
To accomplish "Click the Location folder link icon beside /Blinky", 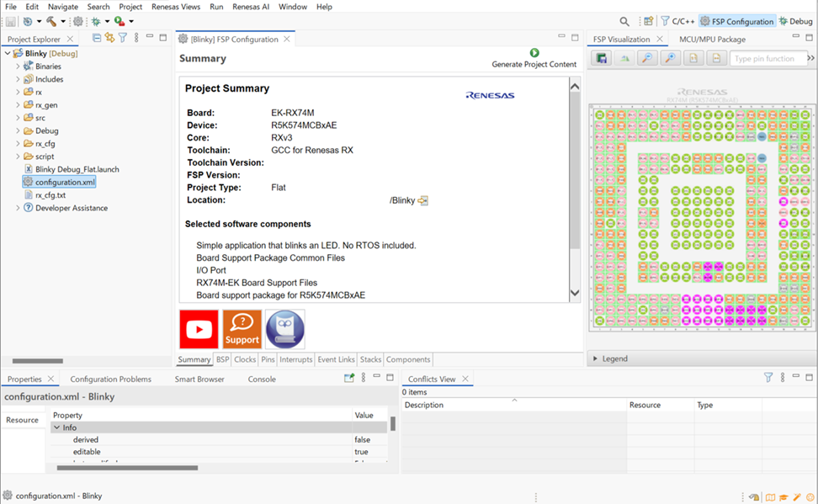I will [423, 200].
